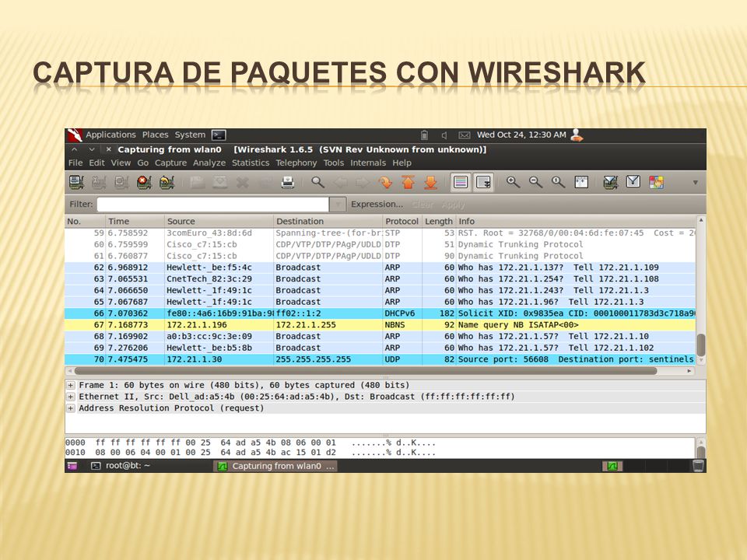The width and height of the screenshot is (747, 560).
Task: Open the Applications menu in the top panel
Action: (110, 135)
